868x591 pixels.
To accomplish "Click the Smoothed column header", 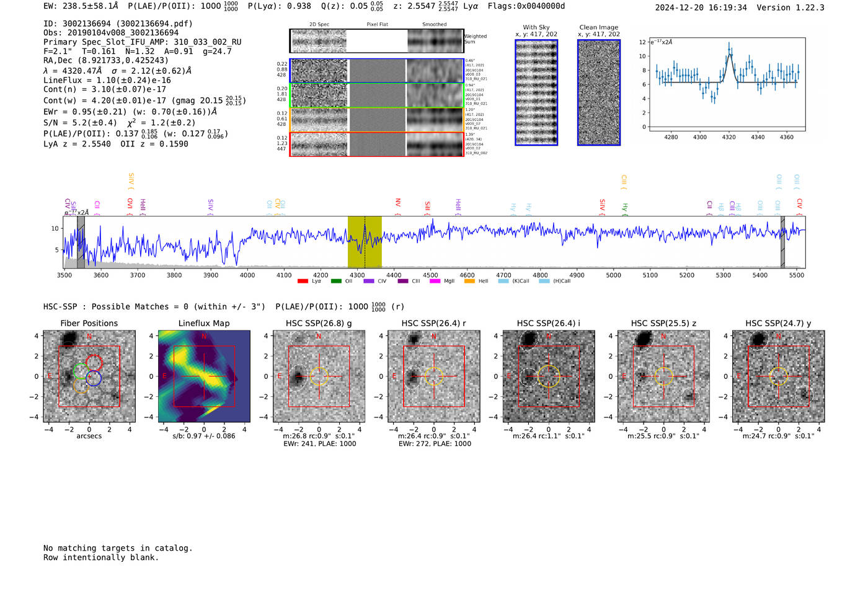I will point(434,25).
